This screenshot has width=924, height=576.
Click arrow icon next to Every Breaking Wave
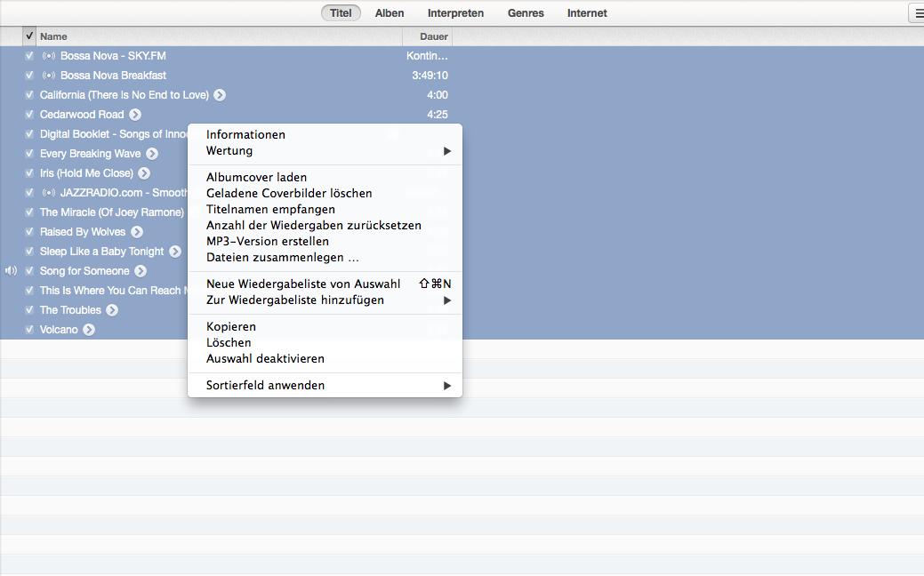click(152, 154)
